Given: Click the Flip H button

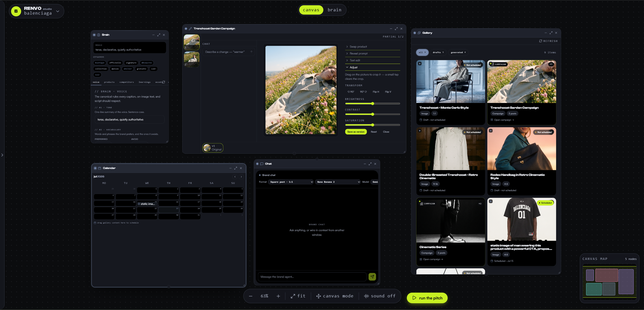Looking at the screenshot, I should 376,92.
